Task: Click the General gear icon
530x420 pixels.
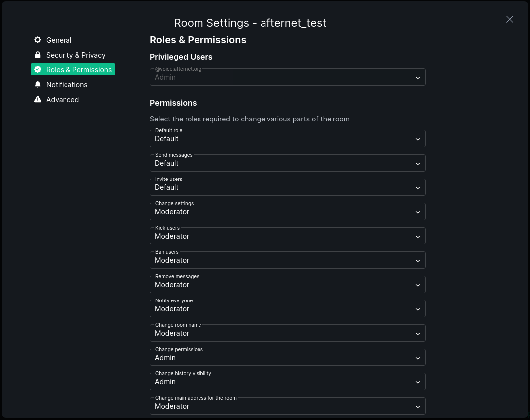Action: (38, 40)
